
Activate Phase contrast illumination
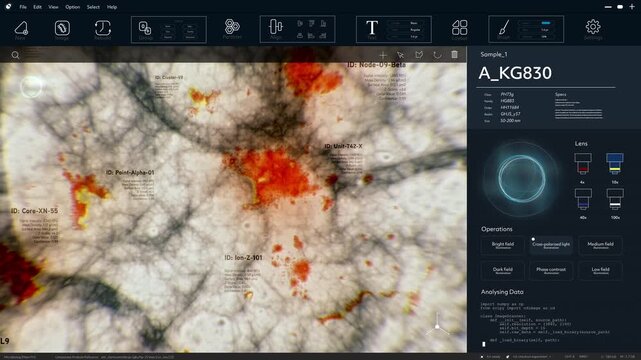pos(551,271)
